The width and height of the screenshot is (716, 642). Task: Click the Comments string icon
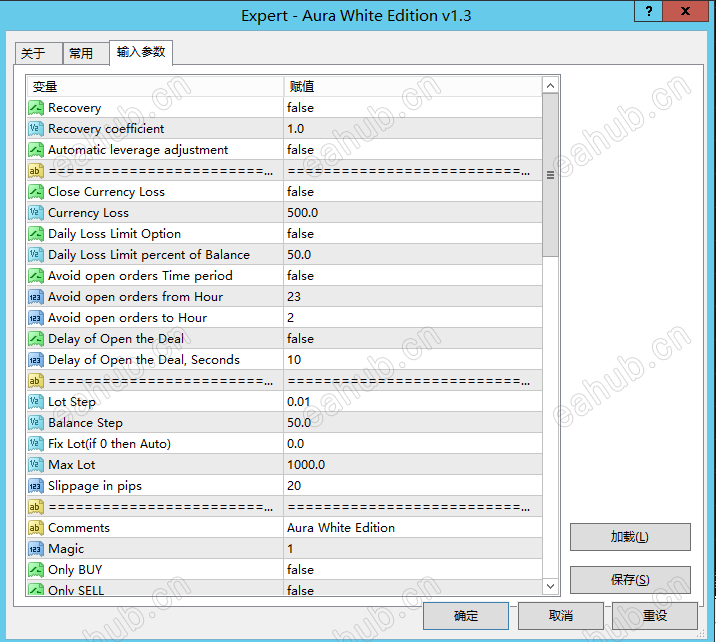pos(36,528)
